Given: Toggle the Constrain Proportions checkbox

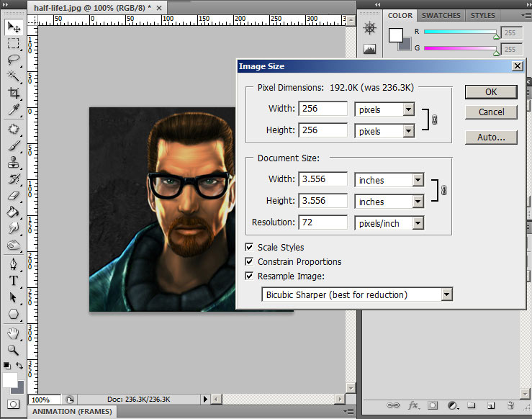Looking at the screenshot, I should (250, 262).
